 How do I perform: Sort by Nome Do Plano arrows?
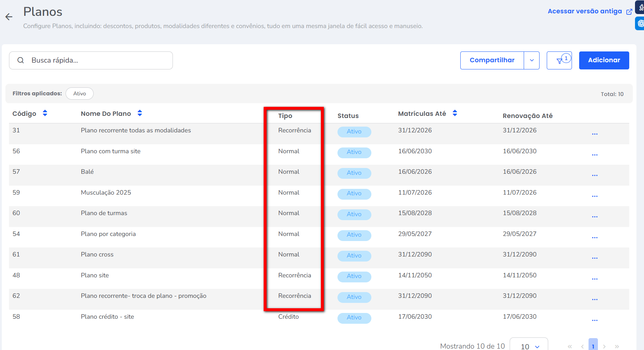pos(140,113)
